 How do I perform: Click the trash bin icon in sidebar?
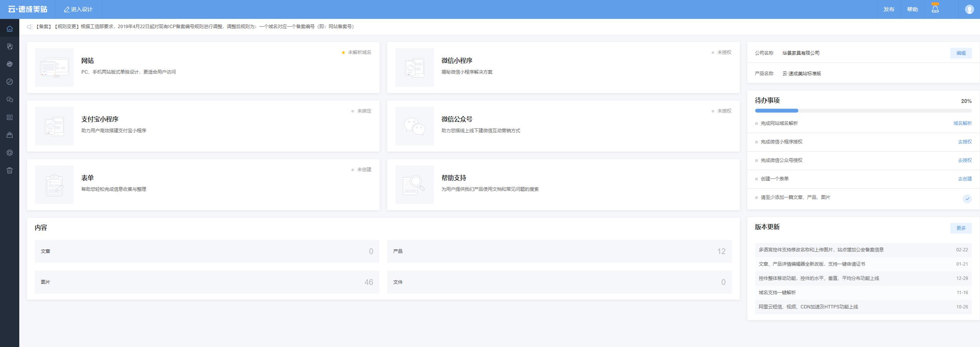9,170
